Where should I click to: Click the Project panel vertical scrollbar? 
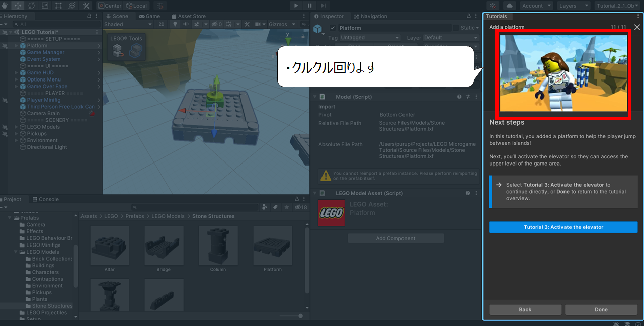(x=307, y=261)
